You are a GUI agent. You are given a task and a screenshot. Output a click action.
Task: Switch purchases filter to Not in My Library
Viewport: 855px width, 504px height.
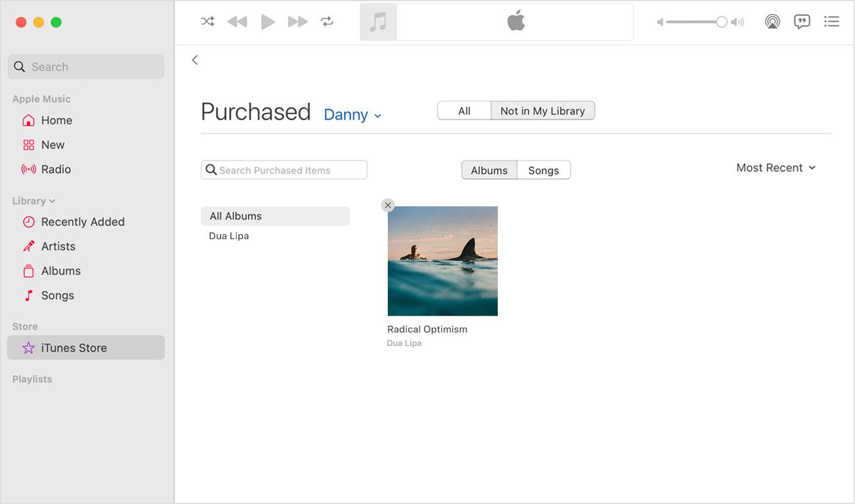542,110
